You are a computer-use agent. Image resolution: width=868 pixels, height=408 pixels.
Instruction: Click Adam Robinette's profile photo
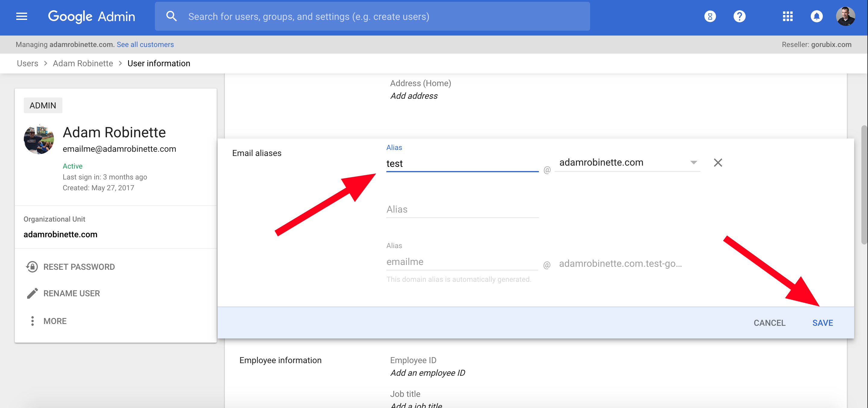(39, 139)
